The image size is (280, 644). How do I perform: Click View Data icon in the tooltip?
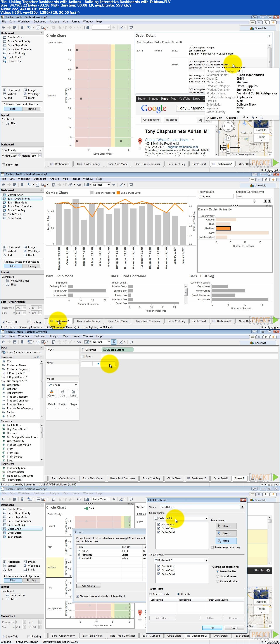(x=261, y=118)
